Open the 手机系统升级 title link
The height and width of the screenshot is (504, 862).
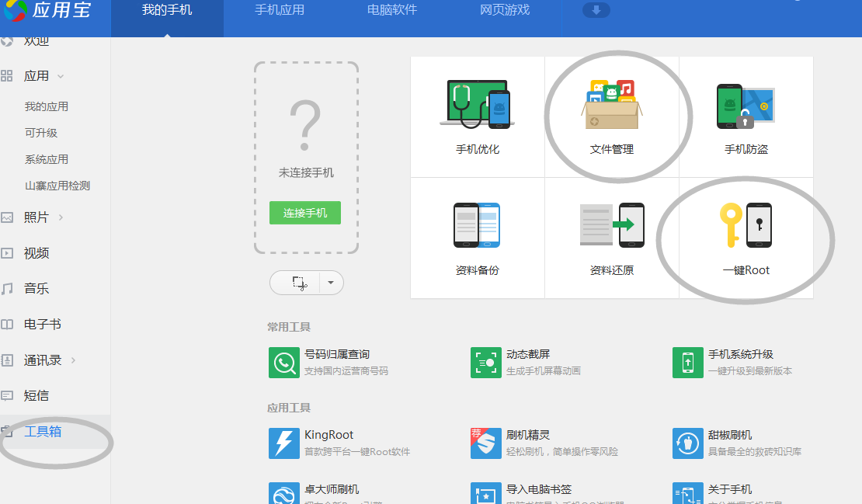741,354
